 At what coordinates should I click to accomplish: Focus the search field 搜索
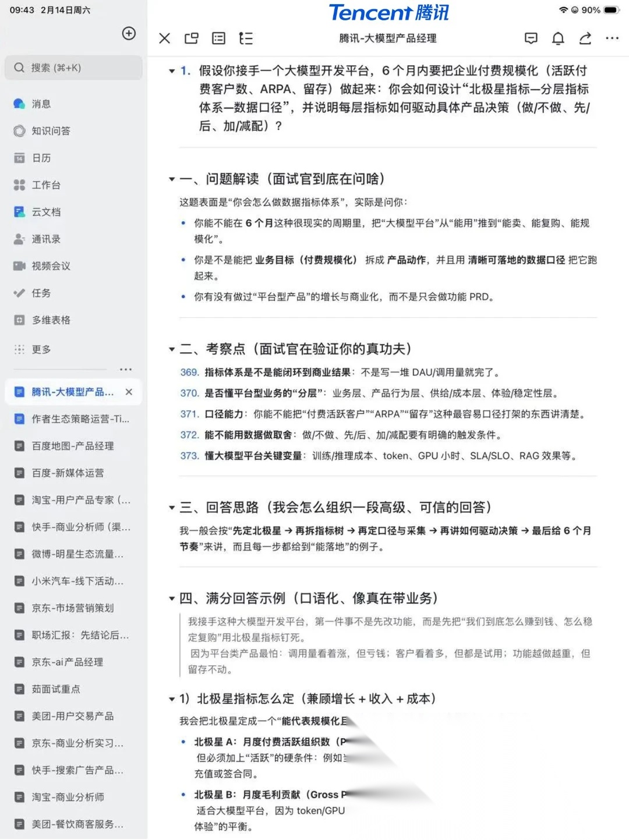[x=73, y=68]
